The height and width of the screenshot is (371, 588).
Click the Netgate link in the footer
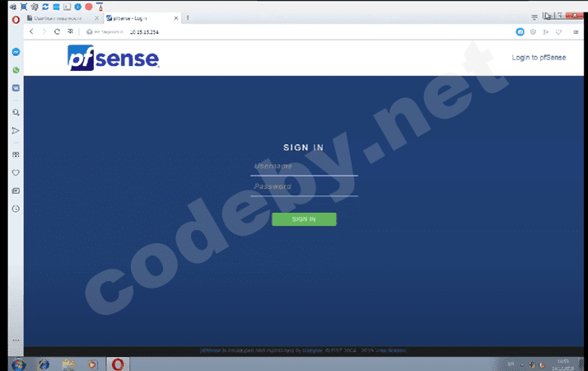click(312, 350)
